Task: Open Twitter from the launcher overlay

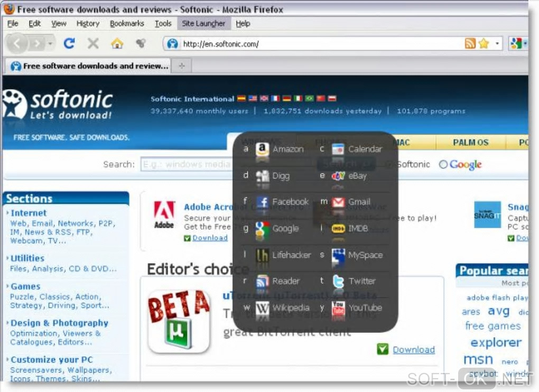Action: pos(348,281)
